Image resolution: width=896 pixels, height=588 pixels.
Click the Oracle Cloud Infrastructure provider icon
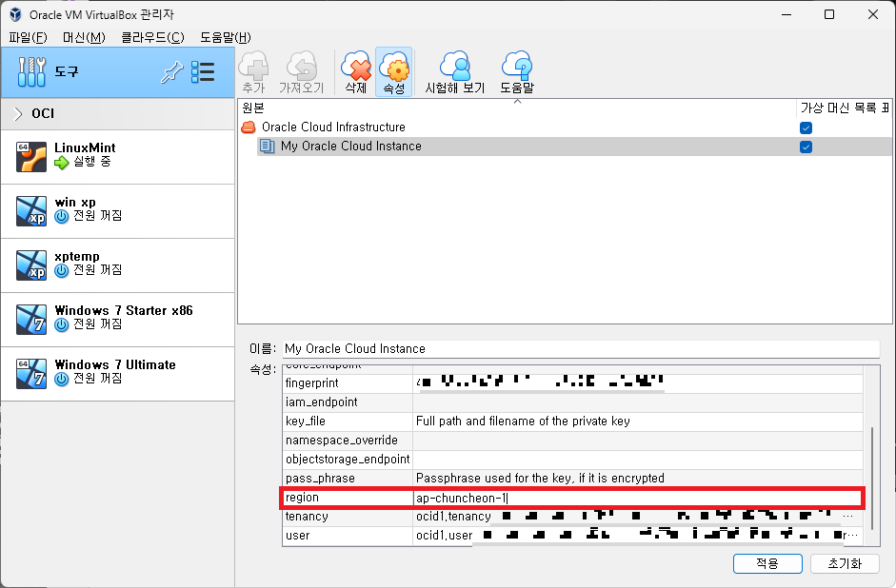(x=248, y=127)
